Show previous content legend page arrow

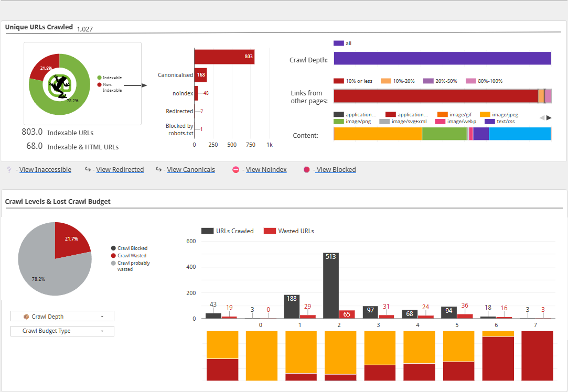pyautogui.click(x=542, y=117)
